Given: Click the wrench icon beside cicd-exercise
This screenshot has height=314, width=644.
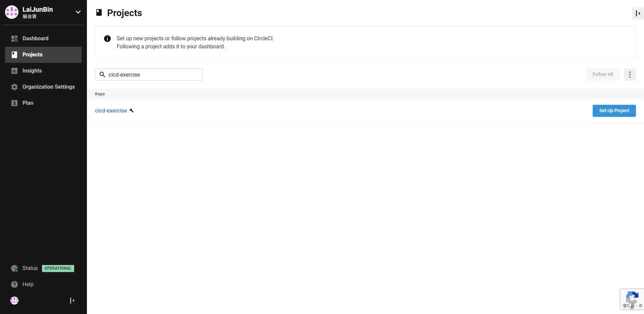Looking at the screenshot, I should click(x=132, y=110).
